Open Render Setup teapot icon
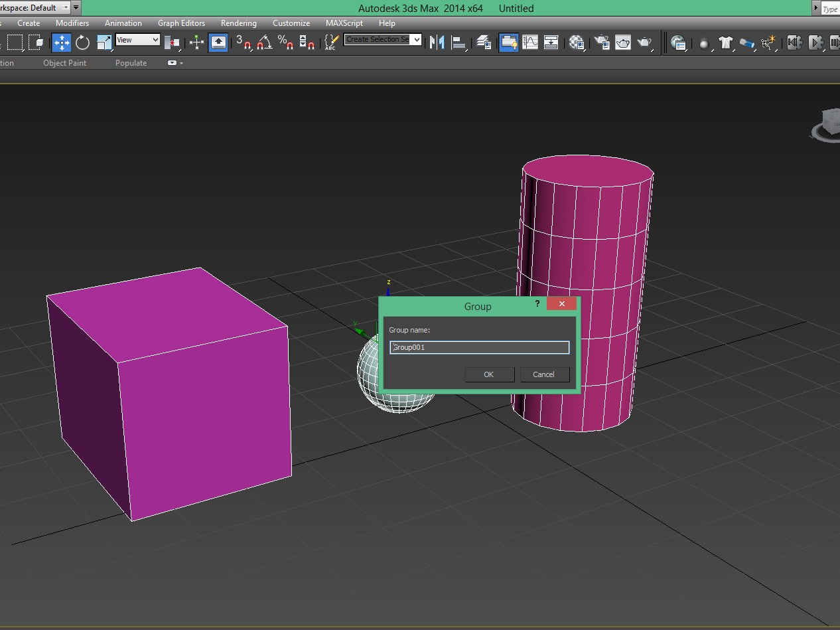Viewport: 840px width, 630px height. point(602,42)
